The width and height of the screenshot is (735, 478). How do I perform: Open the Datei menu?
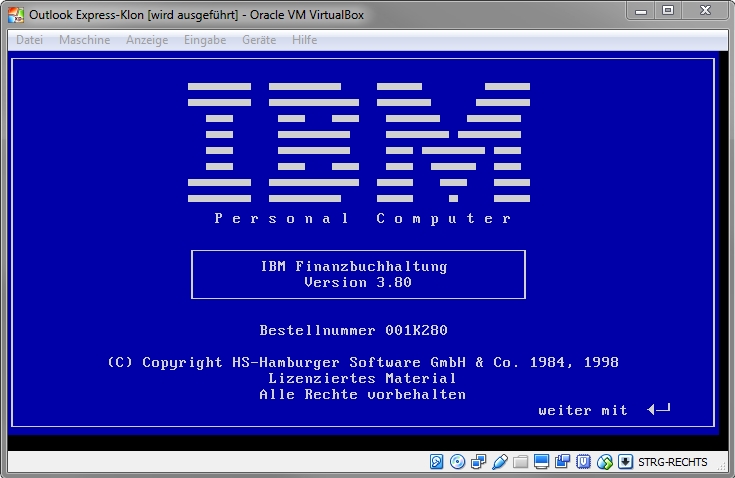30,40
